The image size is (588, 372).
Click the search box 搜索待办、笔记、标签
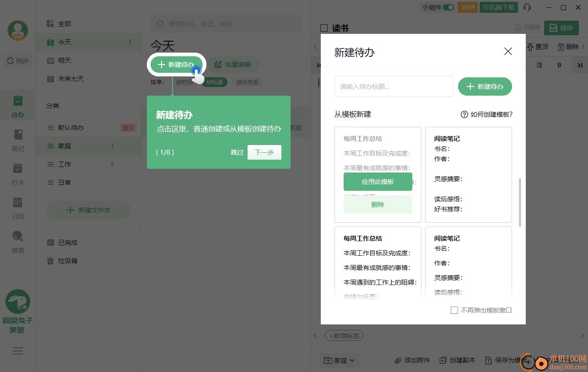tap(227, 24)
